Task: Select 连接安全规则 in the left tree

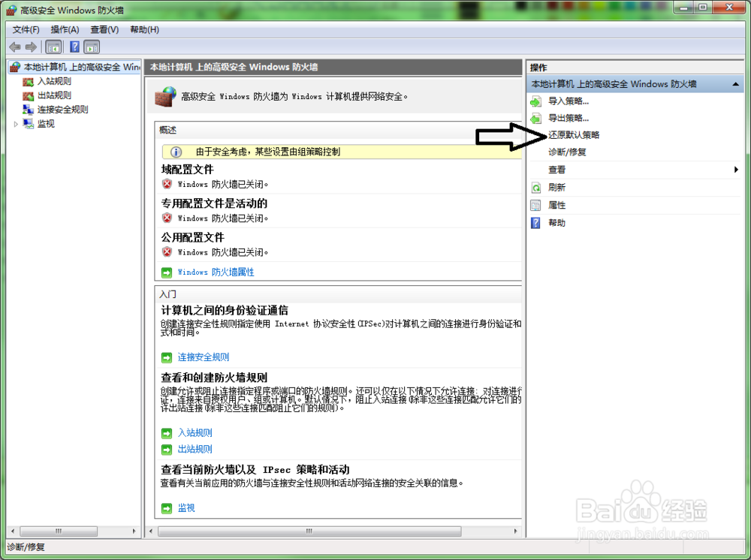Action: [x=63, y=110]
